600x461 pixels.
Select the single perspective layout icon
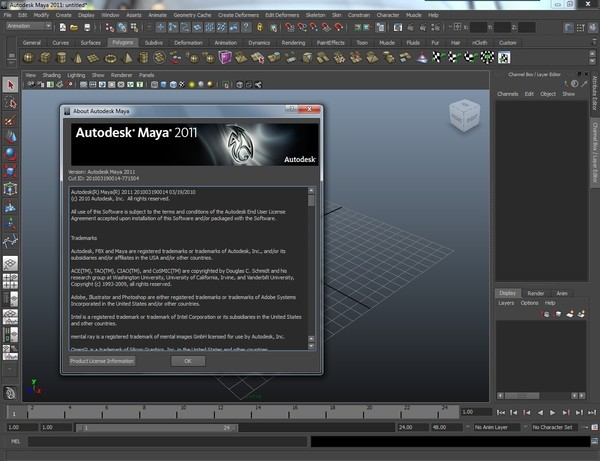click(x=10, y=263)
